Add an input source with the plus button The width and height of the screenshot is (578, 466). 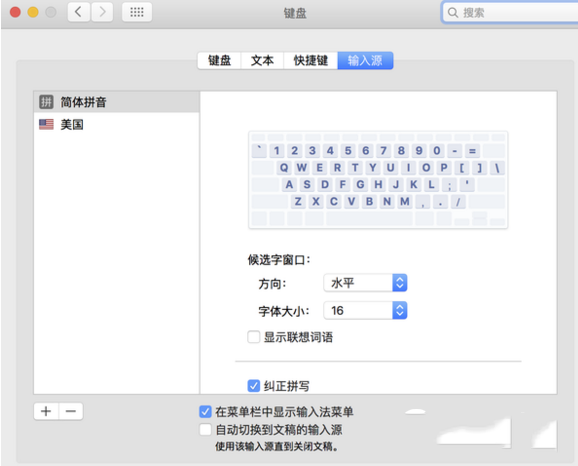coord(46,411)
